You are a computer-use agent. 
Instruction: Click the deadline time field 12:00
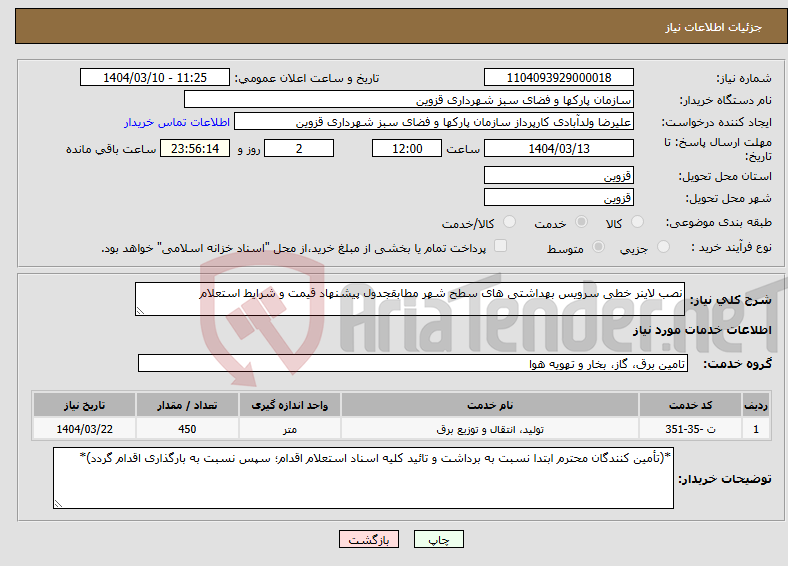click(407, 148)
